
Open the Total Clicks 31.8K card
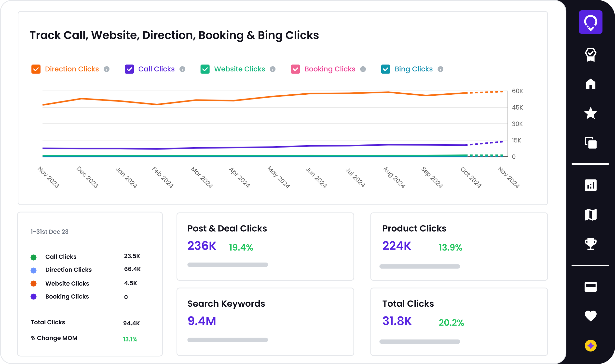[x=459, y=321]
